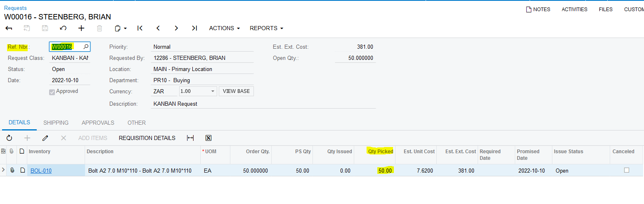This screenshot has width=644, height=204.
Task: Click the back arrow icon in toolbar
Action: pyautogui.click(x=9, y=28)
